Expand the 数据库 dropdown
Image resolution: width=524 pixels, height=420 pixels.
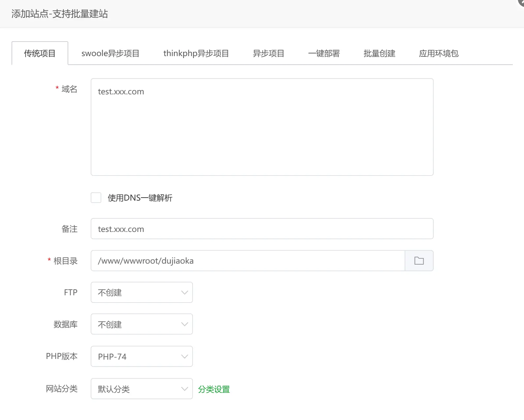(x=141, y=324)
